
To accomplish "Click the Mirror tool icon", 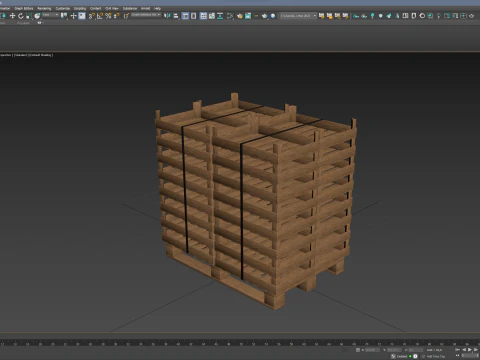I will [167, 16].
